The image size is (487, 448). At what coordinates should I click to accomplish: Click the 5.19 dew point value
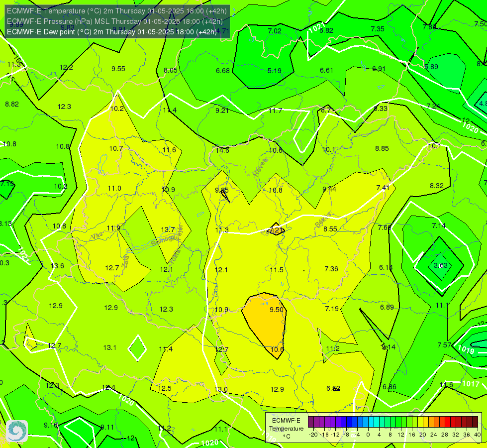[275, 71]
